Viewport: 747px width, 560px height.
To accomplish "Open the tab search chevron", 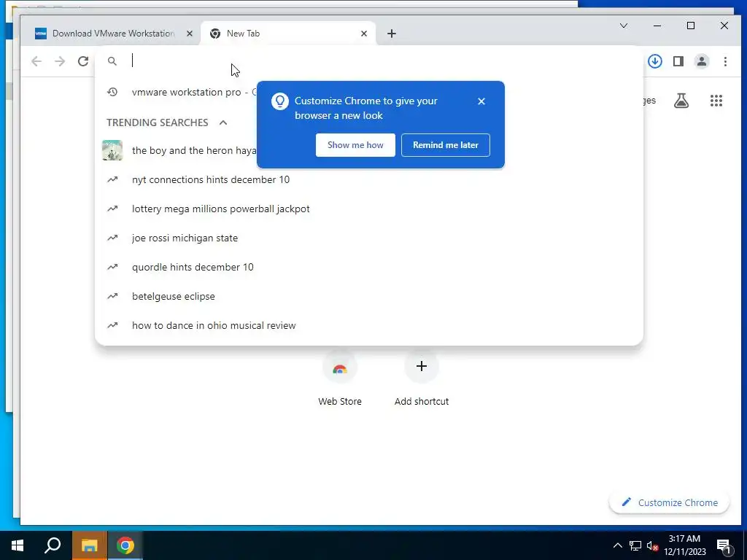I will click(624, 26).
